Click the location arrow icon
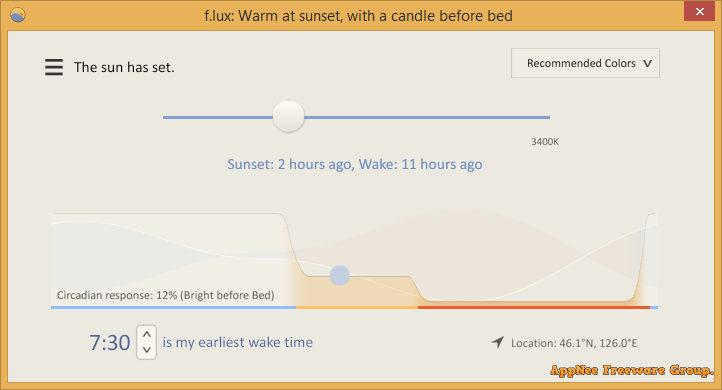The image size is (722, 390). coord(498,342)
